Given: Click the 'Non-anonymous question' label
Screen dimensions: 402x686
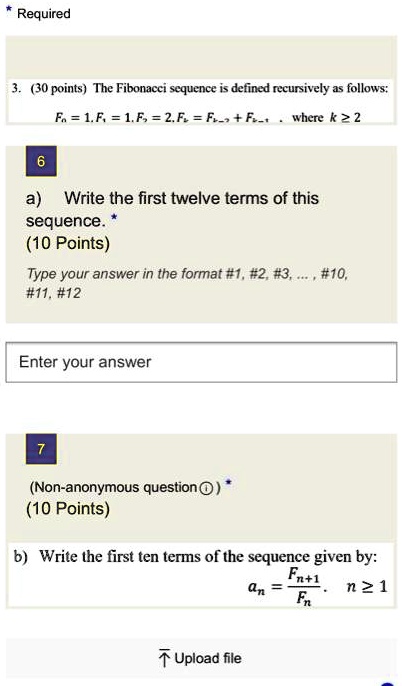Looking at the screenshot, I should coord(113,487).
